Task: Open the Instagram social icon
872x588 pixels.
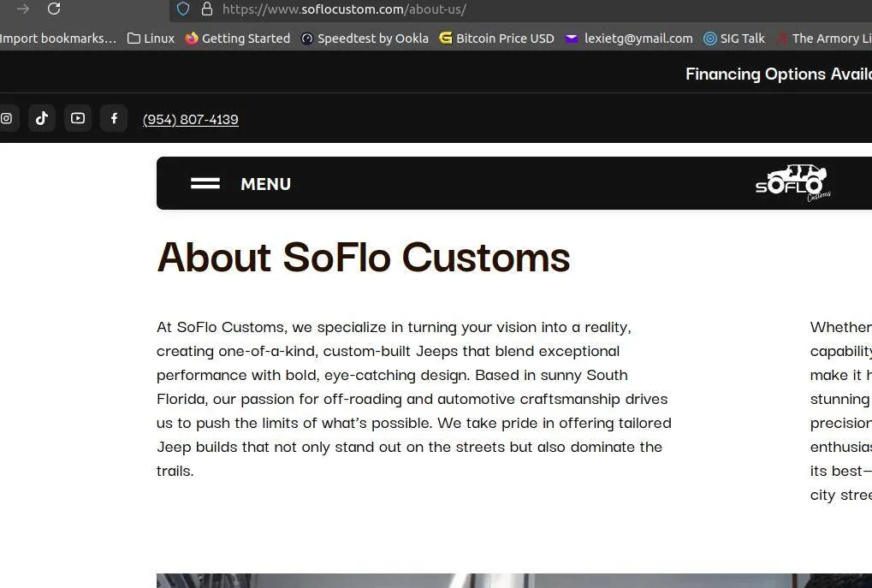Action: 6,118
